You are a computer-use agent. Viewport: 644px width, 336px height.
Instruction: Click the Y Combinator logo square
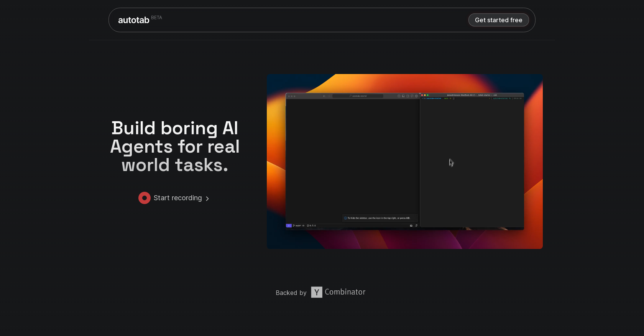pyautogui.click(x=317, y=292)
